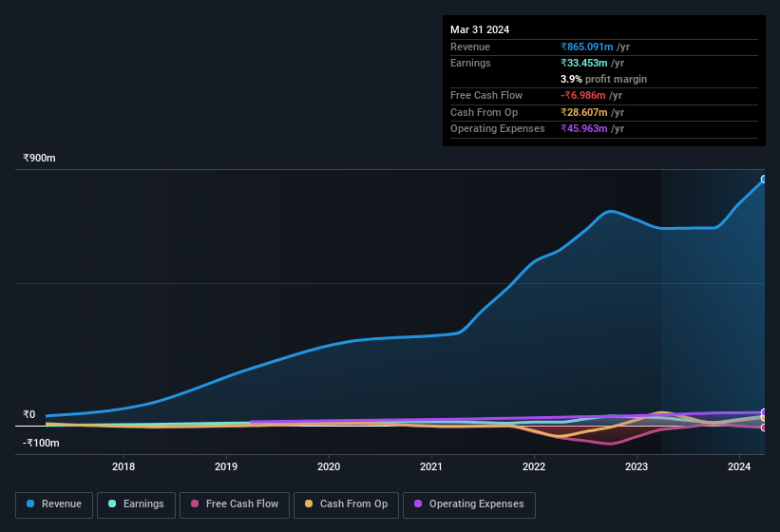Click the Free Cash Flow label in tooltip
Screen dimensions: 780x532
[x=486, y=95]
